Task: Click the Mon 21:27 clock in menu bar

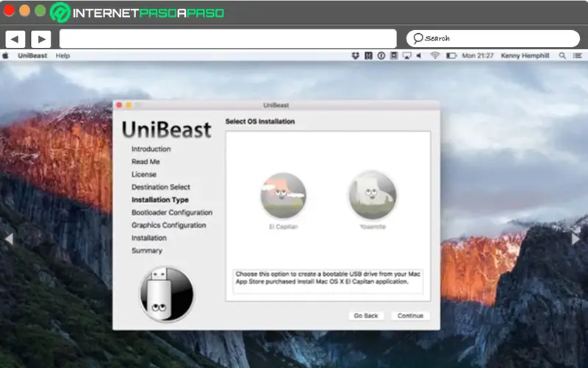Action: tap(477, 56)
